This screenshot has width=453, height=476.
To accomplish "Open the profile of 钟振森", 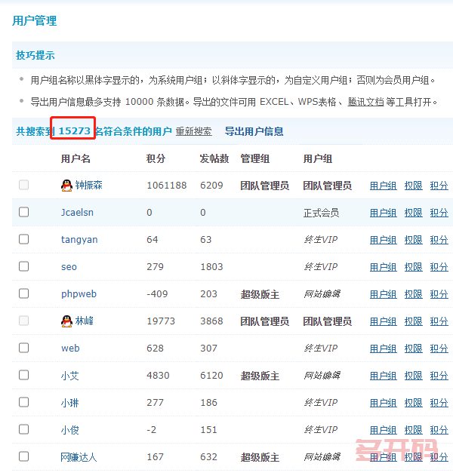I will pyautogui.click(x=88, y=186).
